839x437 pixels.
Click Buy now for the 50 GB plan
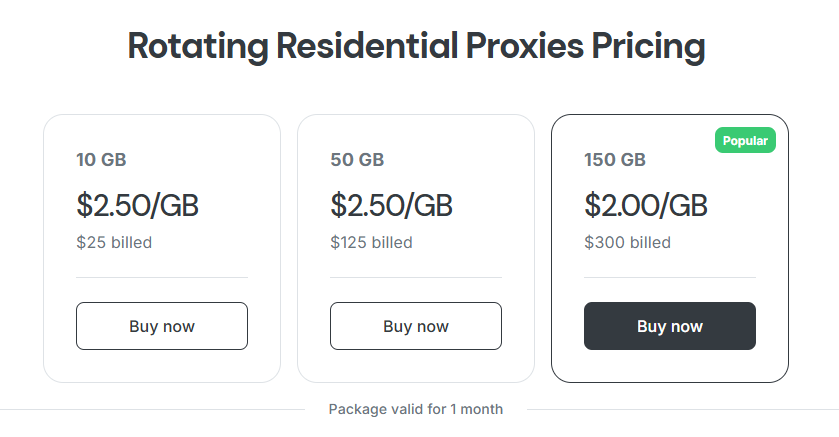click(x=416, y=326)
